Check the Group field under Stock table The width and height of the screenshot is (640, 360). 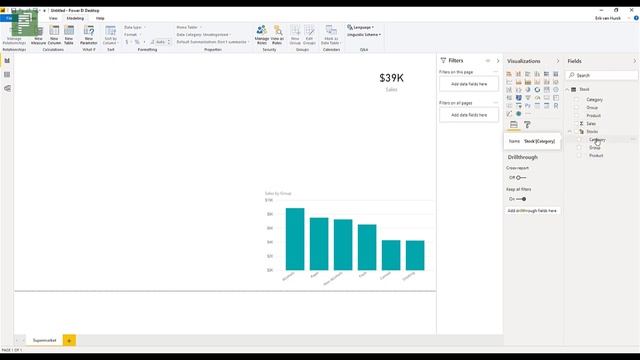pos(577,108)
